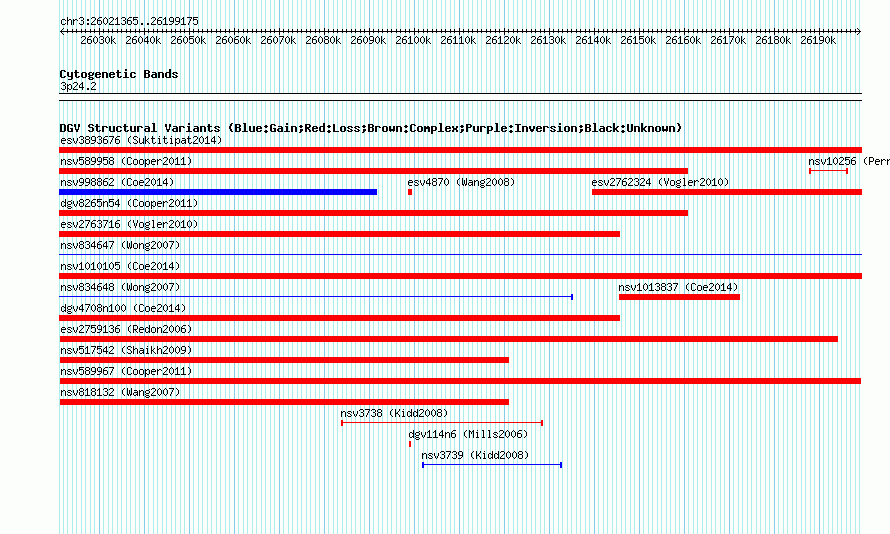
Task: Click the DGV Structural Variants track title
Action: 371,128
